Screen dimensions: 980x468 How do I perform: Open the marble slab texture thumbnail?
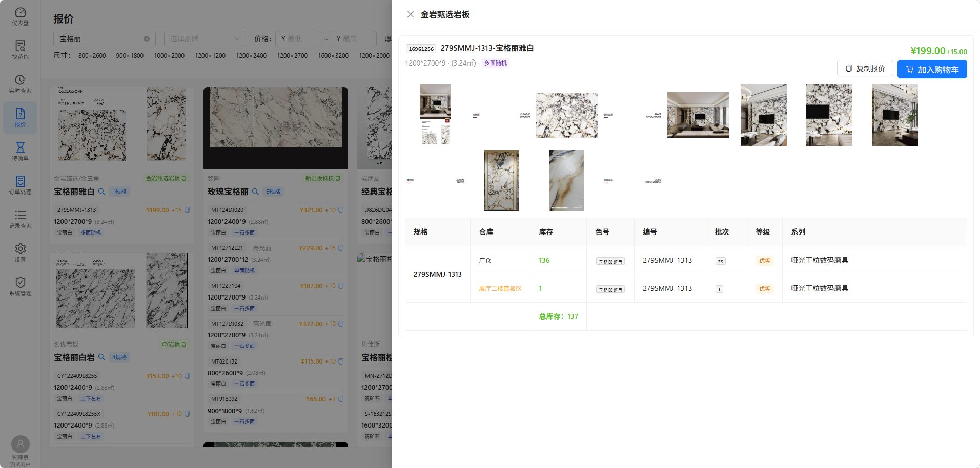pyautogui.click(x=566, y=115)
